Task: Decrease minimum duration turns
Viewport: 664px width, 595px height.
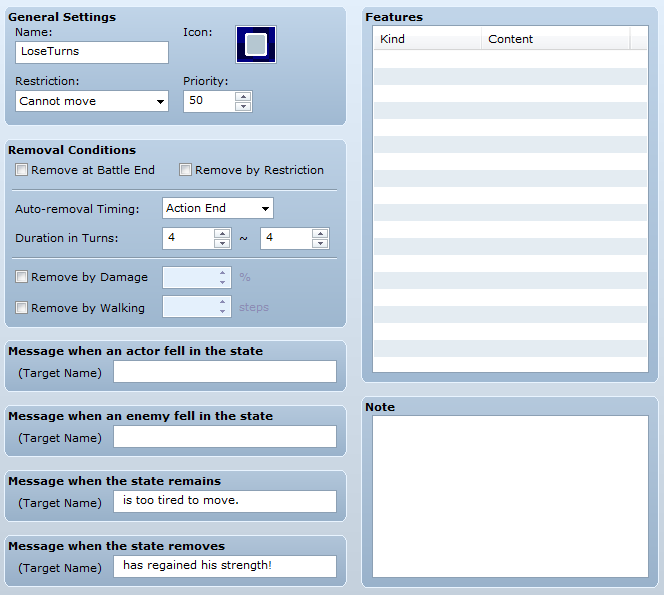Action: point(222,244)
